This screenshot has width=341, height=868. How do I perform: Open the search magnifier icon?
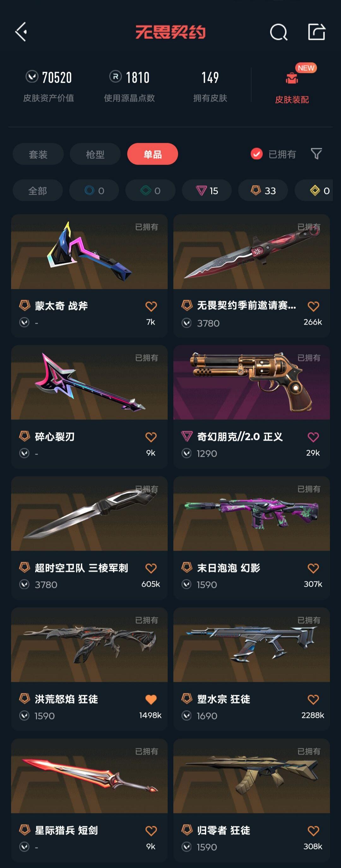point(279,32)
